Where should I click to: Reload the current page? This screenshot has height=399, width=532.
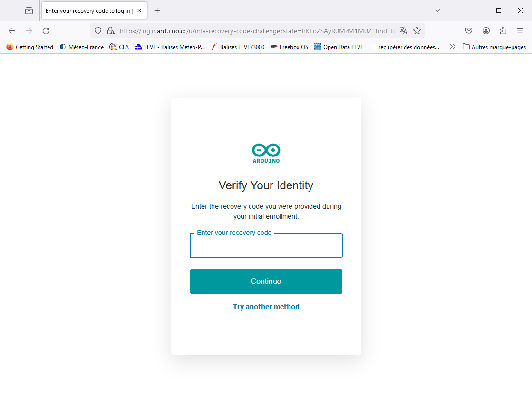(46, 30)
